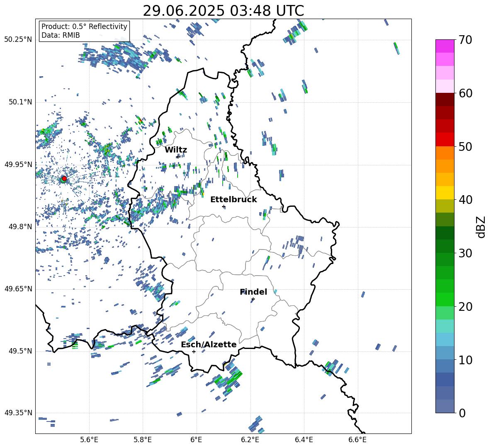
Task: Click the 50.1°N latitude label
Action: pyautogui.click(x=20, y=102)
